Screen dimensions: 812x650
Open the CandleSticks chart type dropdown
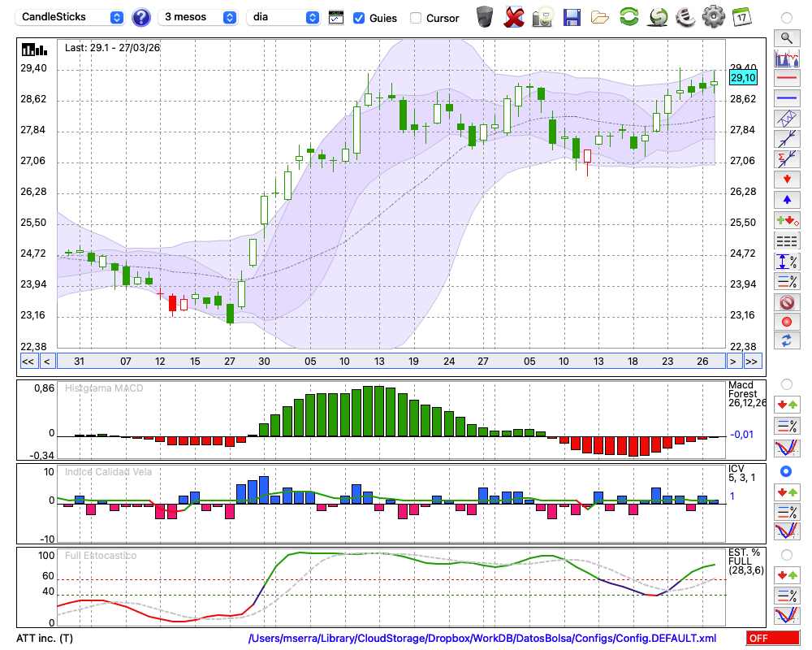click(71, 17)
